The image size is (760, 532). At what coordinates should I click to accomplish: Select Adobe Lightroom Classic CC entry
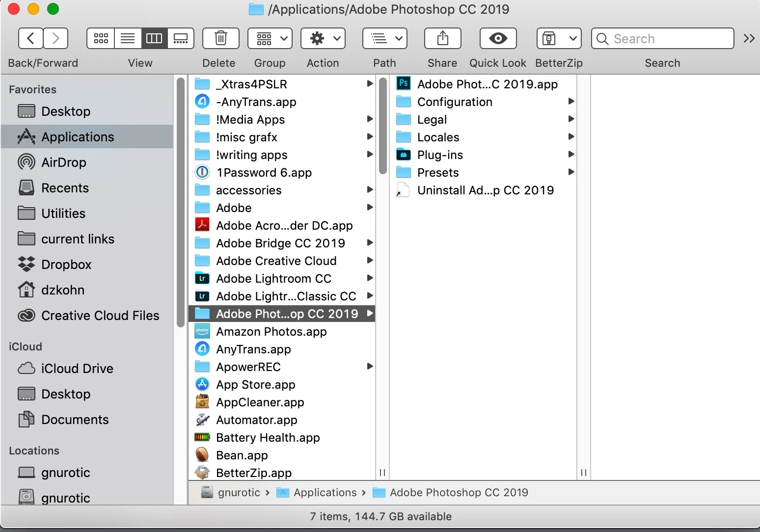282,296
